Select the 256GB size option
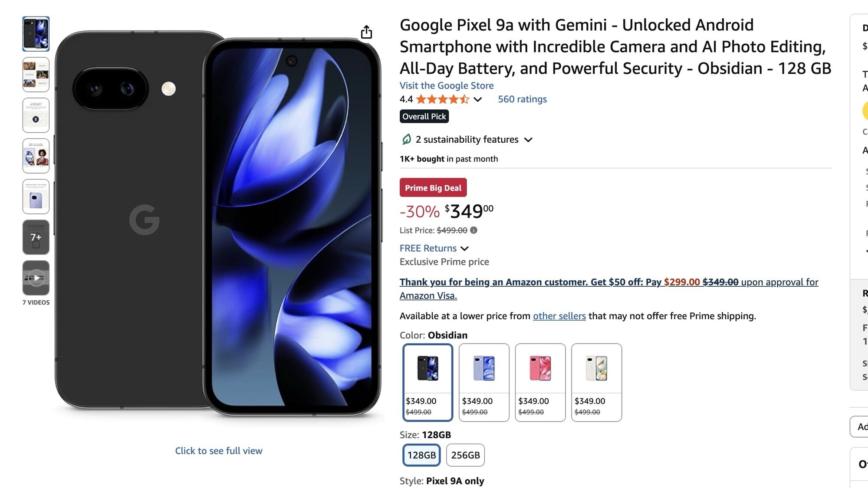868x488 pixels. [x=465, y=455]
